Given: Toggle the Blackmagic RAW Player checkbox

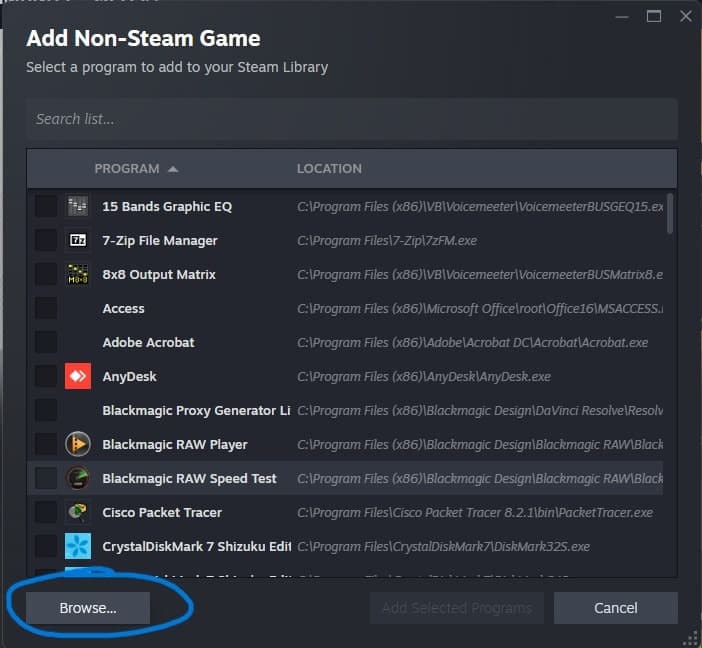Looking at the screenshot, I should point(46,445).
